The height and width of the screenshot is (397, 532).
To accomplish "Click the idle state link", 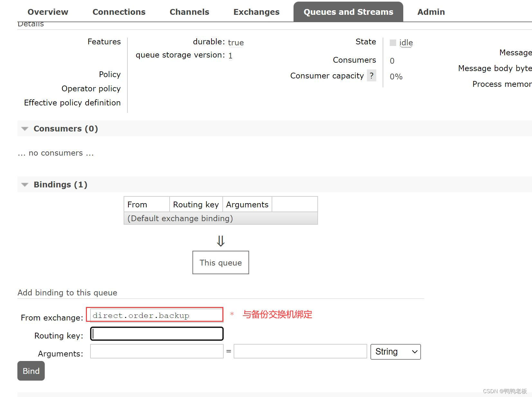I will coord(405,42).
